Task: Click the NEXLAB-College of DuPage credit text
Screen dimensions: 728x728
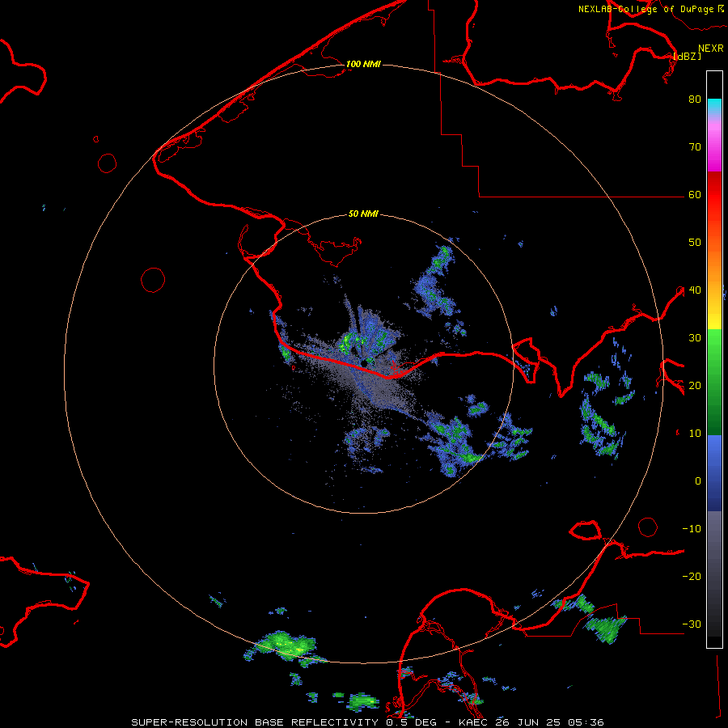Action: (645, 9)
